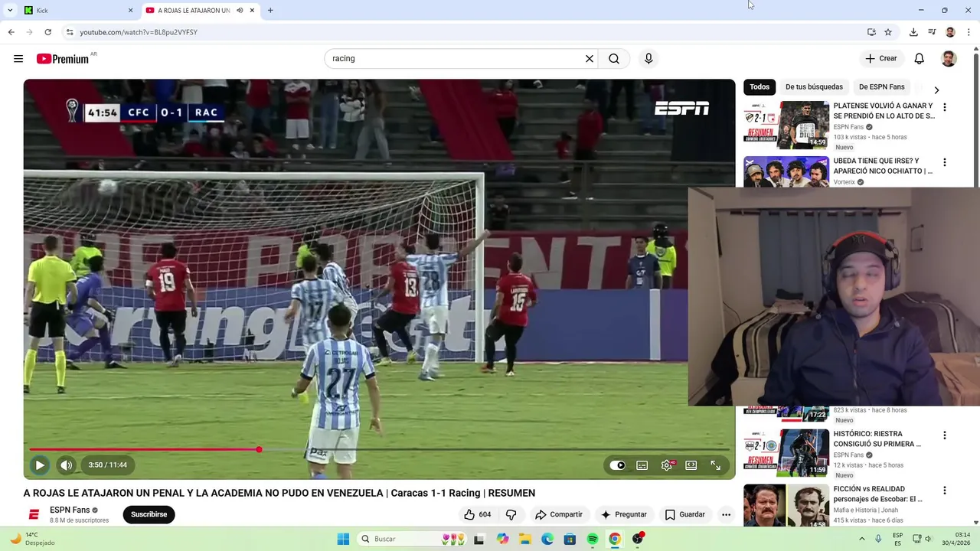Open options menu for 'UBEDA TIENE QUE IRSE' video
Screen dimensions: 980x551
click(x=944, y=162)
